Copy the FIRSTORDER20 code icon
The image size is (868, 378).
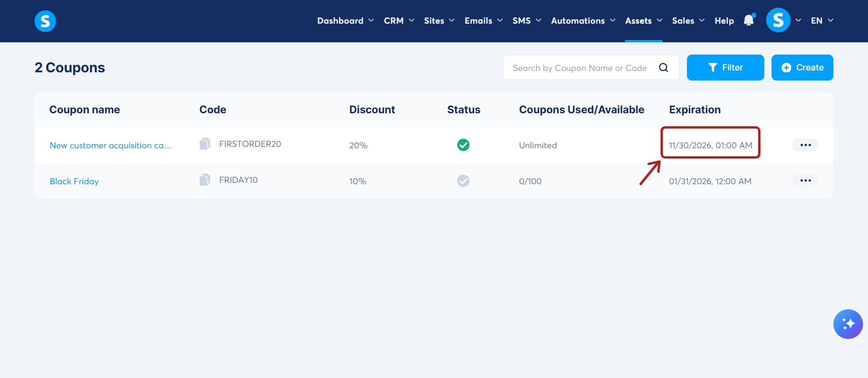point(205,144)
